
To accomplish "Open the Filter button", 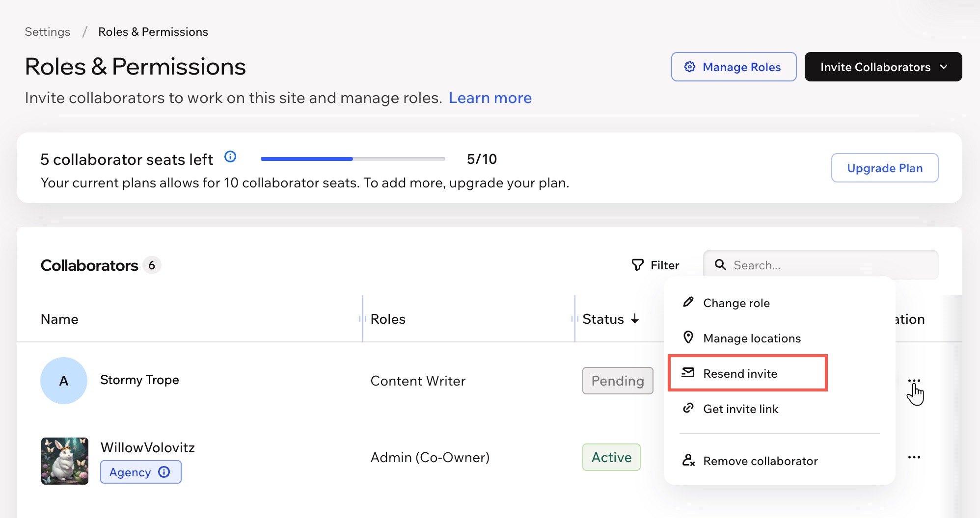I will pos(655,265).
